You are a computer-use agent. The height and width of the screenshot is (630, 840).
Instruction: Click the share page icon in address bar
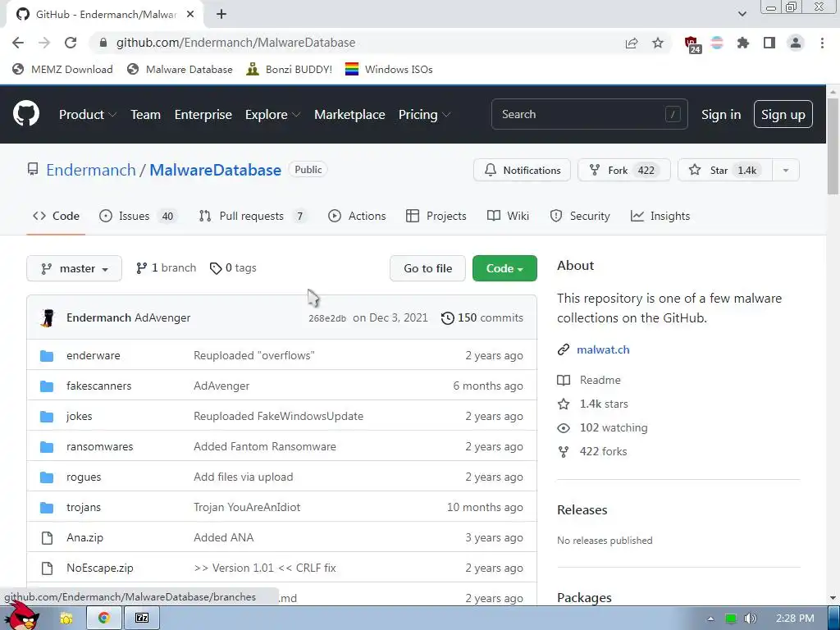632,43
